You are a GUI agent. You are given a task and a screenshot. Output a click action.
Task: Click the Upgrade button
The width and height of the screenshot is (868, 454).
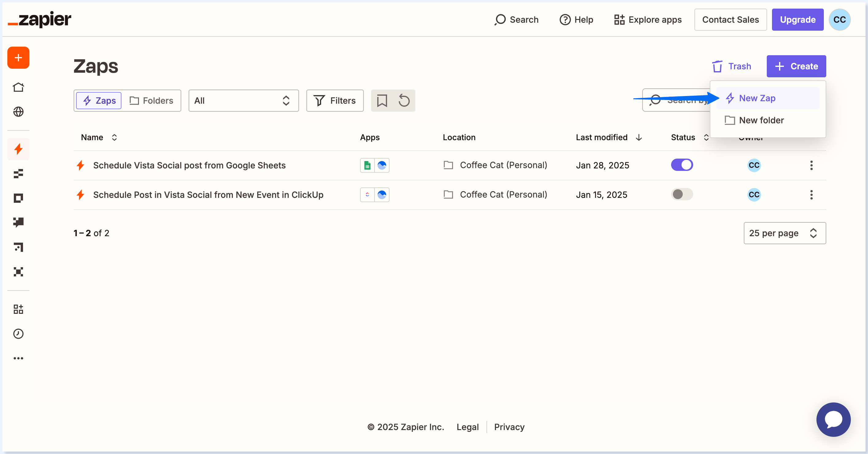797,20
